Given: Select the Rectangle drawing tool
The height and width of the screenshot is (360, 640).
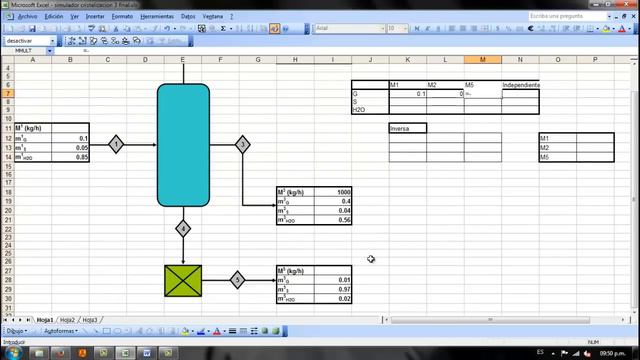Looking at the screenshot, I should point(107,331).
